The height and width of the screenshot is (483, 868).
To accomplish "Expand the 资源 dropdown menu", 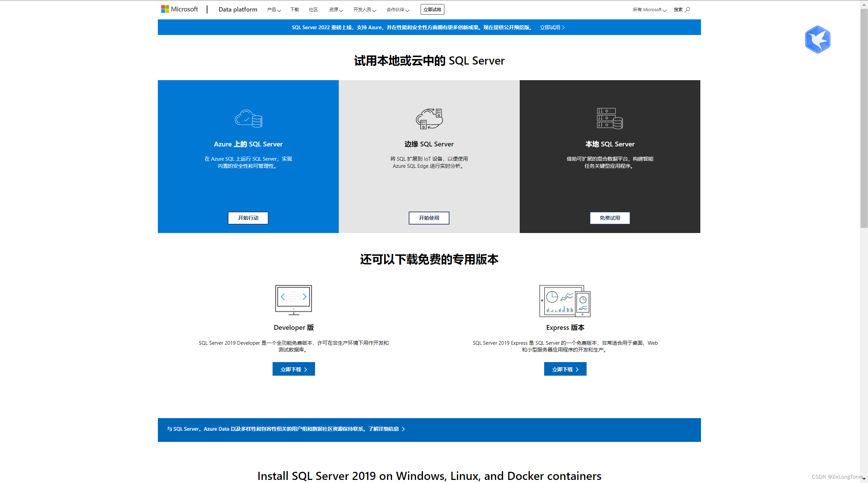I will (x=336, y=10).
